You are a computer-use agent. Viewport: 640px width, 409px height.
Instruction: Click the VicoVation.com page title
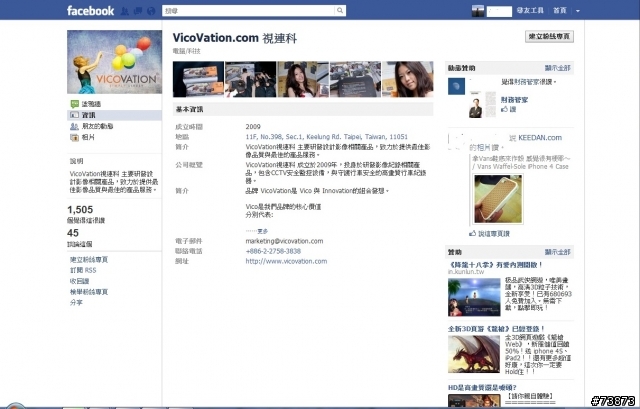(x=235, y=38)
